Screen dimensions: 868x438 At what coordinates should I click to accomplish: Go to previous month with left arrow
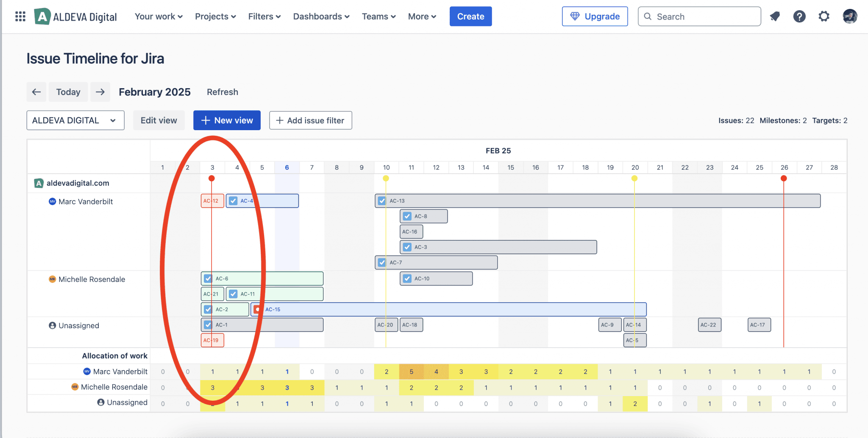[x=36, y=92]
